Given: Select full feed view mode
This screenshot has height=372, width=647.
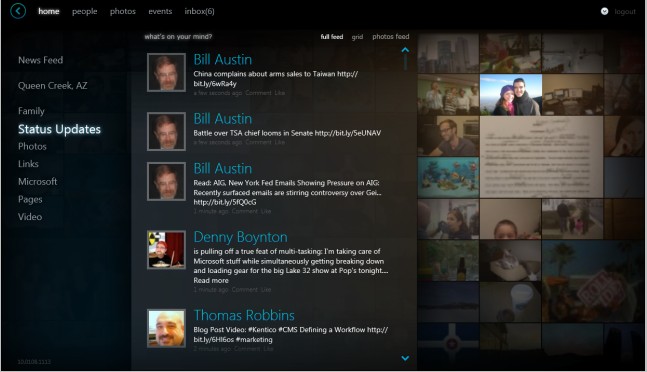Looking at the screenshot, I should pyautogui.click(x=332, y=36).
